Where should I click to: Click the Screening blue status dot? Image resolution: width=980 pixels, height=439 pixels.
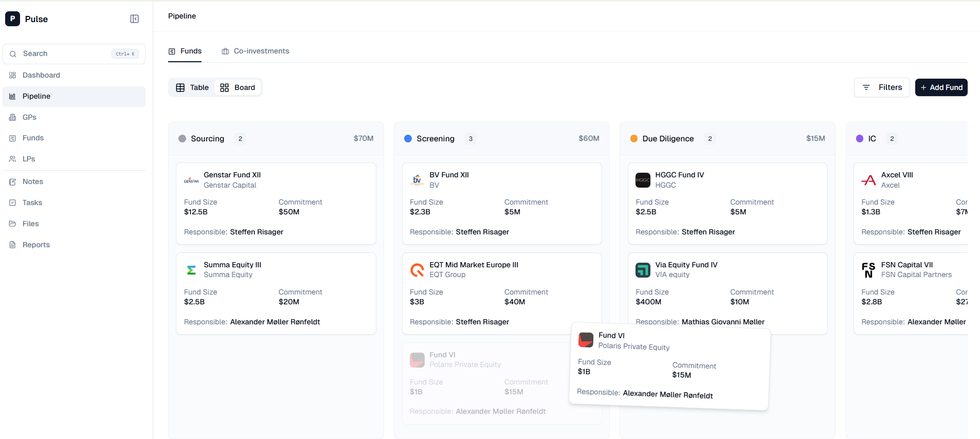[x=408, y=139]
